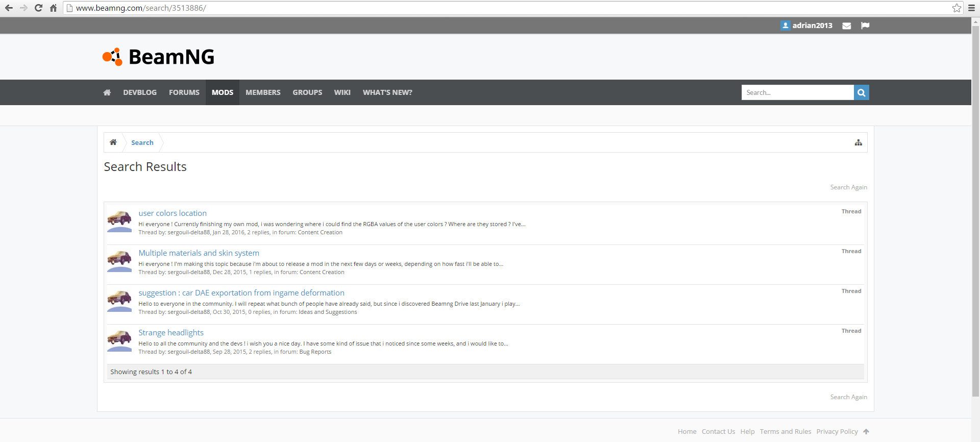Click the adrian2013 user avatar icon
This screenshot has height=442, width=980.
(x=786, y=25)
